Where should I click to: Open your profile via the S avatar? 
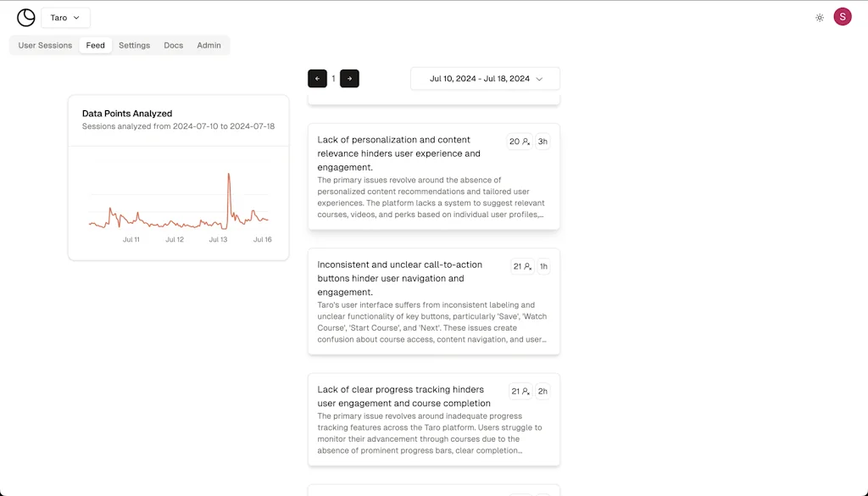[x=842, y=16]
